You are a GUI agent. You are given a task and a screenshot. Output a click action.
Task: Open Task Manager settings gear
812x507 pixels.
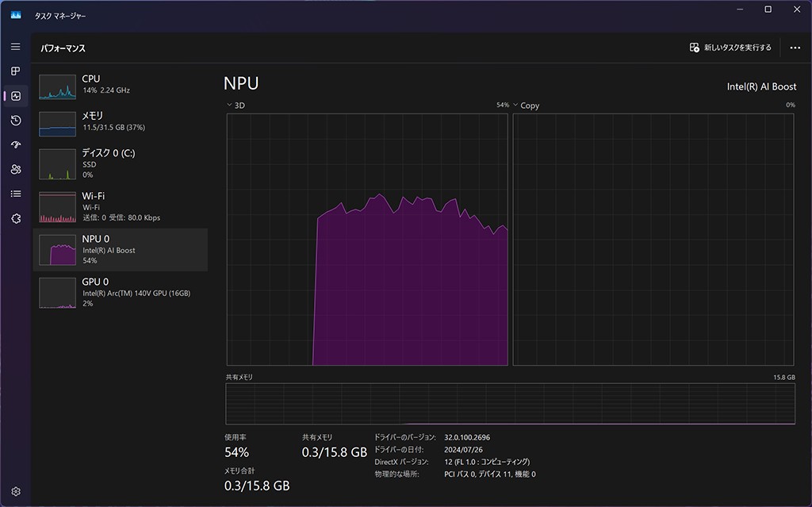[x=16, y=492]
